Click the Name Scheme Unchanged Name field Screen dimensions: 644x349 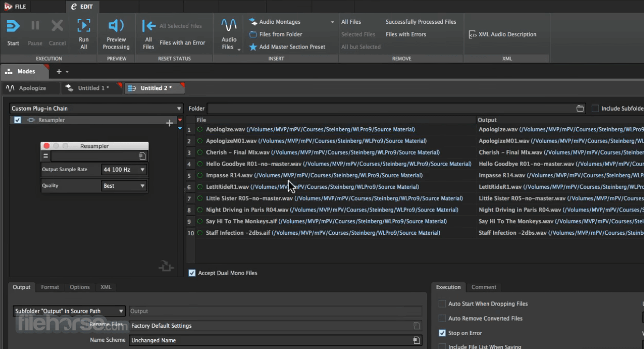pos(275,340)
